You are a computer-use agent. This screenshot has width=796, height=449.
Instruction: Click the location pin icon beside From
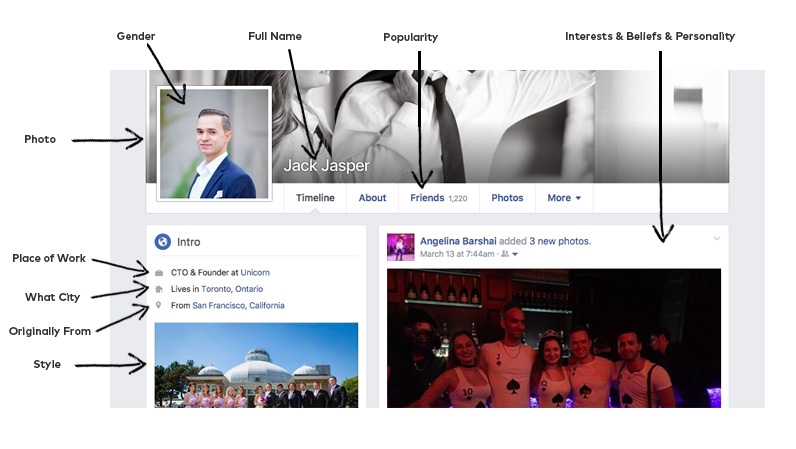click(x=158, y=305)
